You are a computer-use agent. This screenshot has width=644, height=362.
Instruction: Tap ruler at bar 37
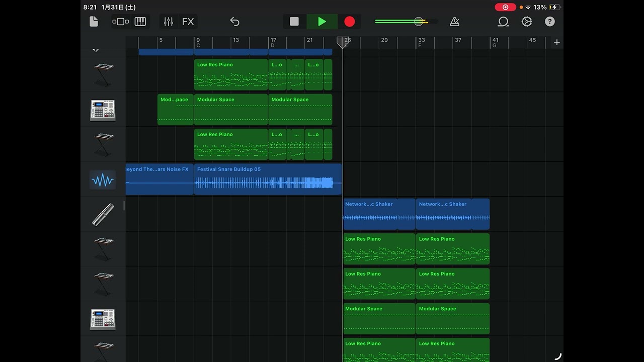pos(458,40)
